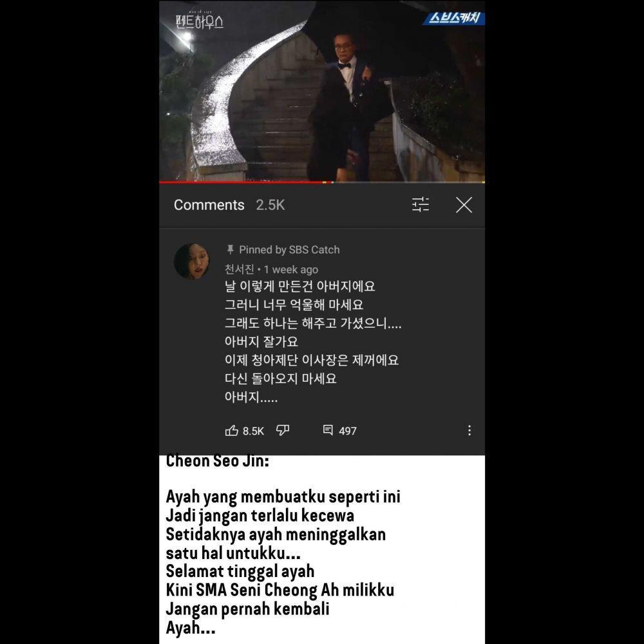Click the '1 week ago' timestamp
Screen dimensions: 644x644
coord(291,269)
